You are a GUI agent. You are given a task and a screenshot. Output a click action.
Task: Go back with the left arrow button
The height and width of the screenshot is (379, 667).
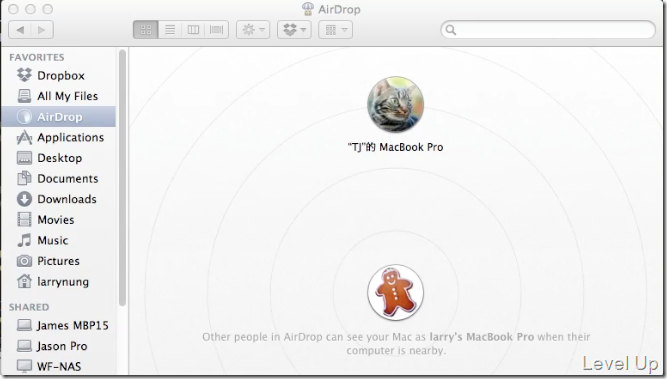(20, 30)
